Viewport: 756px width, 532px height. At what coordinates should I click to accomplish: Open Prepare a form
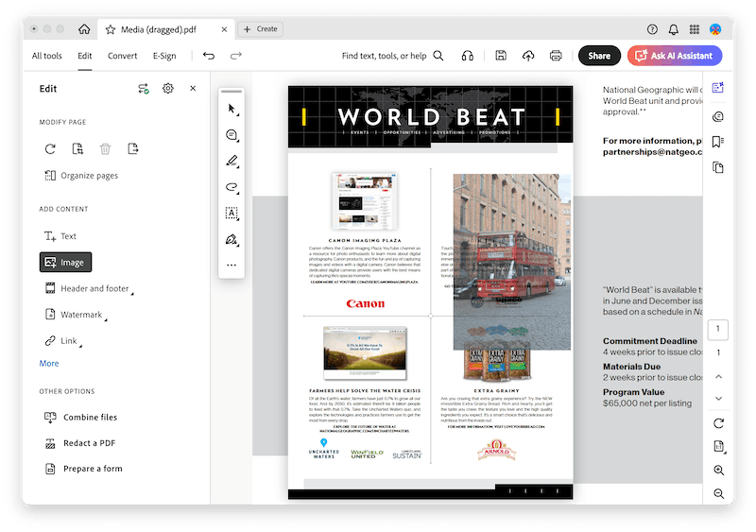point(83,469)
